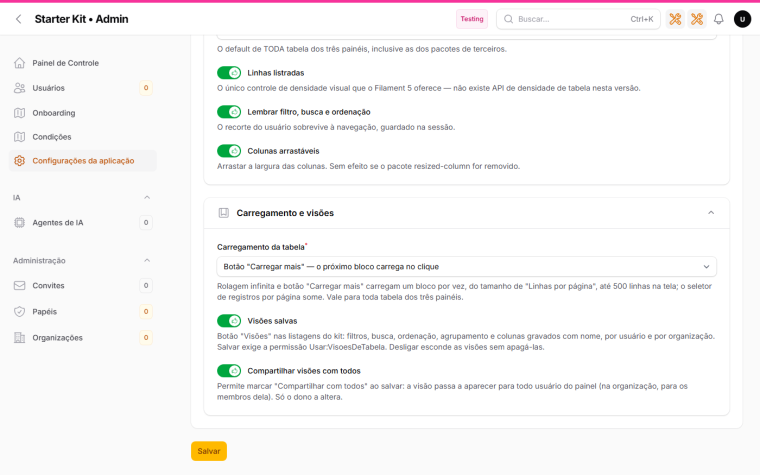Click the Testing environment badge
Viewport: 760px width, 475px height.
(x=472, y=19)
